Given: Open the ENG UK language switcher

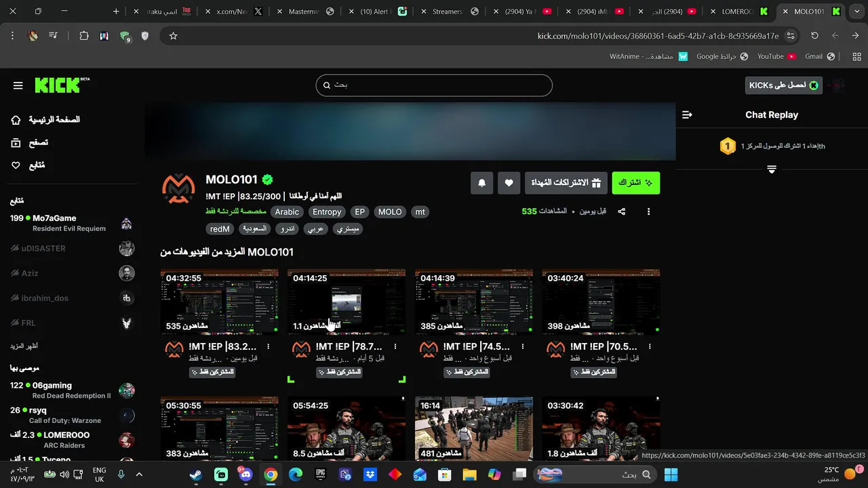Looking at the screenshot, I should [x=99, y=474].
